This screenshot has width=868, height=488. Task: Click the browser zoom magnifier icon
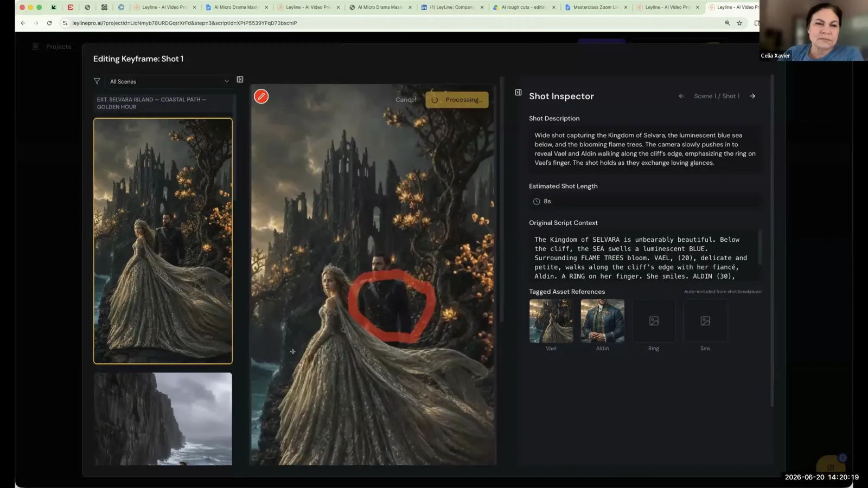pyautogui.click(x=727, y=23)
